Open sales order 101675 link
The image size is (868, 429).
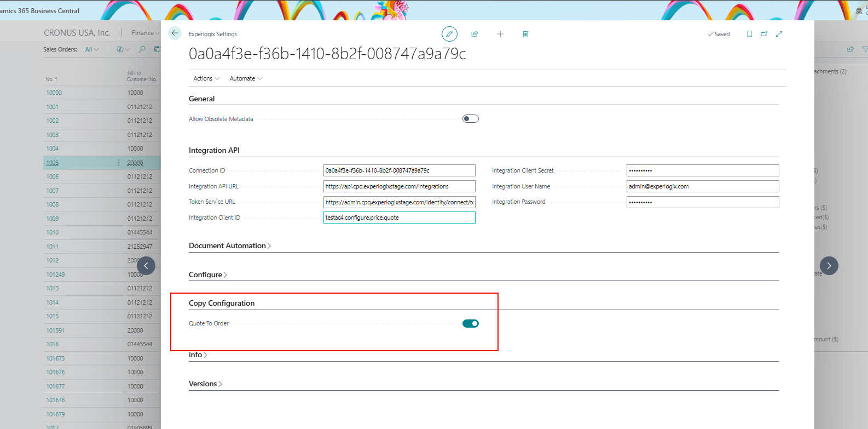tap(55, 358)
